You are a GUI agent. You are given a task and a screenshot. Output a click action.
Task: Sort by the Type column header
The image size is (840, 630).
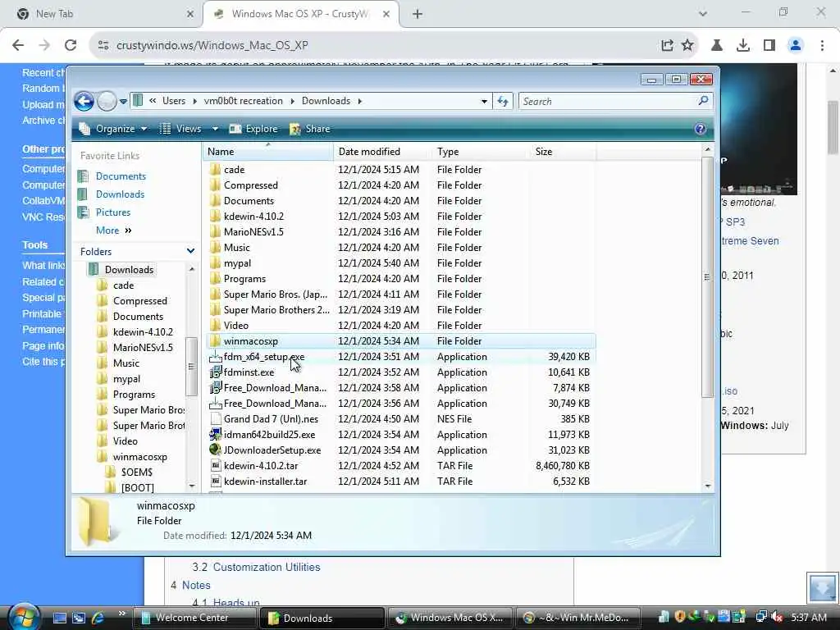click(481, 152)
